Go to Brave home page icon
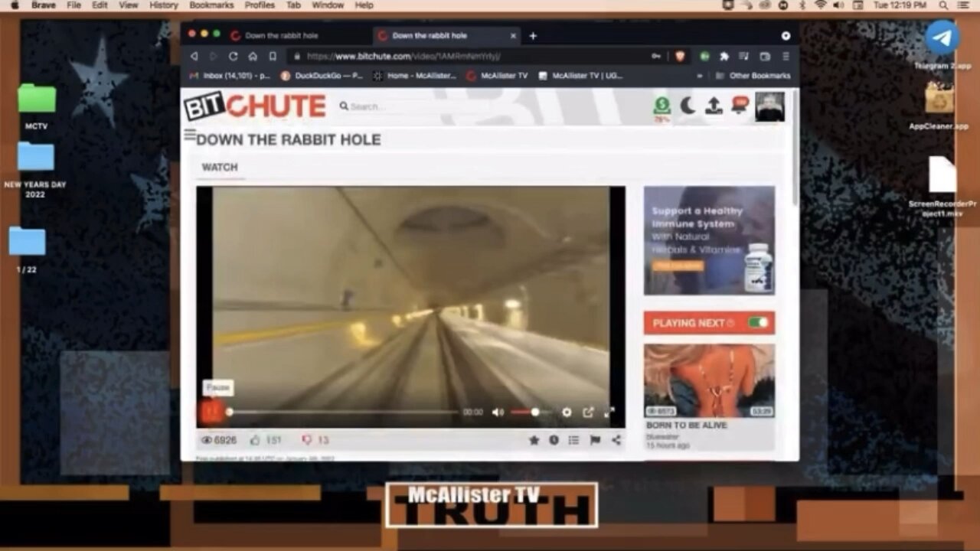 tap(253, 56)
